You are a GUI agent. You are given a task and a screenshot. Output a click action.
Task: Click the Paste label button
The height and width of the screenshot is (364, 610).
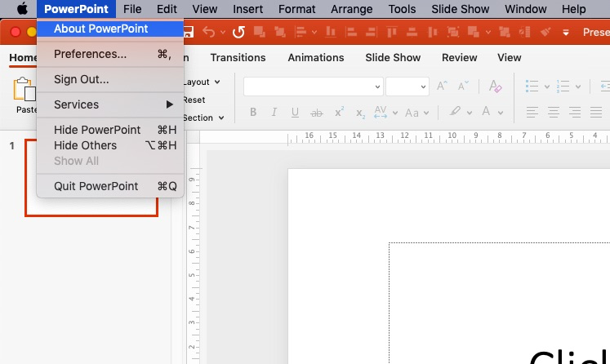coord(26,109)
